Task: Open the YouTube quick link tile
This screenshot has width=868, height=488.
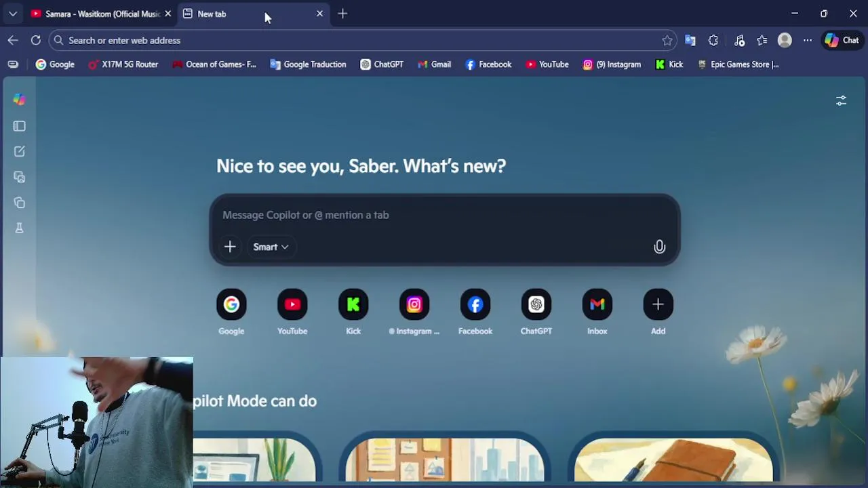Action: point(292,312)
